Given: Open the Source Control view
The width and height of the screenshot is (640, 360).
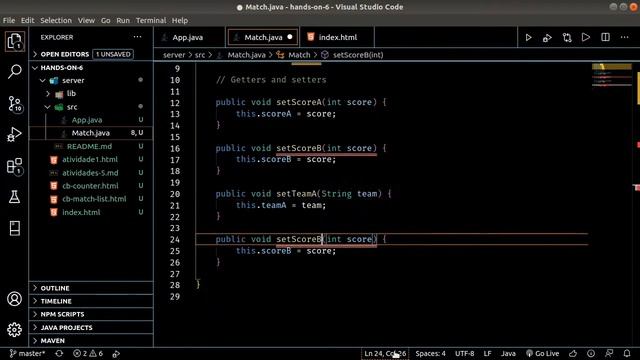Looking at the screenshot, I should pos(15,104).
